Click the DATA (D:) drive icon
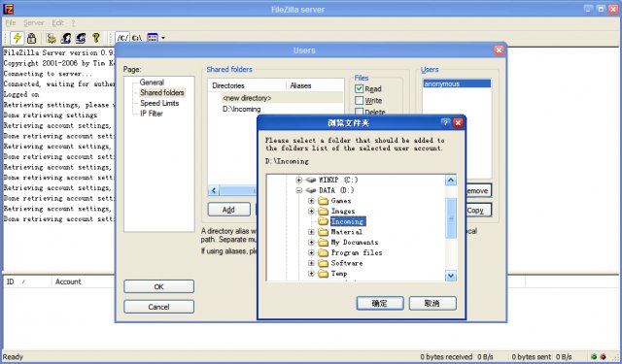The height and width of the screenshot is (364, 622). coord(311,190)
